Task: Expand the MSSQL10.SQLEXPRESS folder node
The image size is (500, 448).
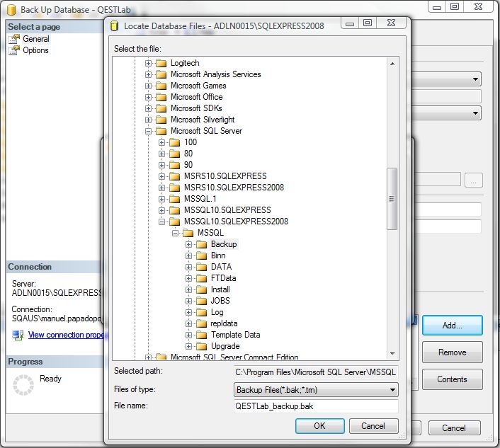Action: tap(162, 210)
